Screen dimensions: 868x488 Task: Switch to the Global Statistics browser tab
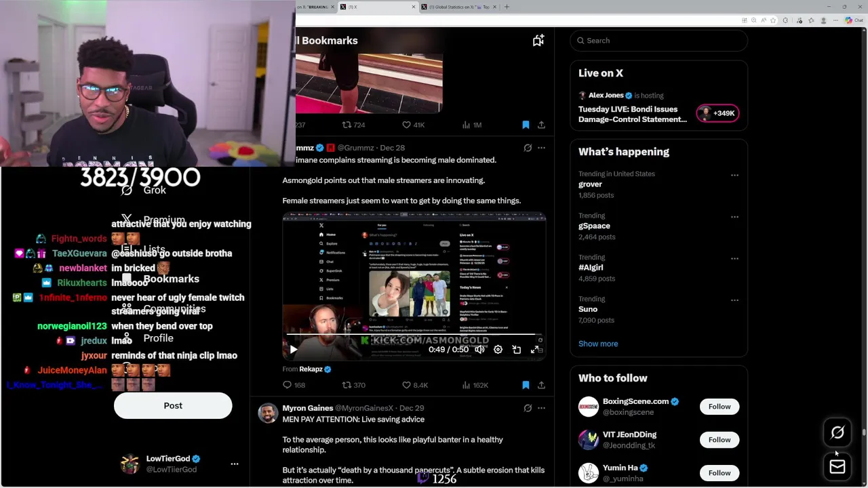pyautogui.click(x=460, y=7)
